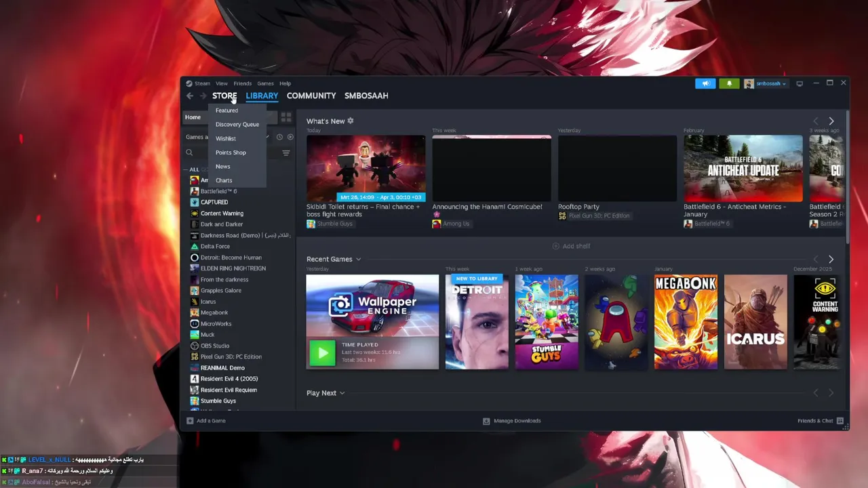
Task: Open the green notifications bell
Action: tap(729, 83)
